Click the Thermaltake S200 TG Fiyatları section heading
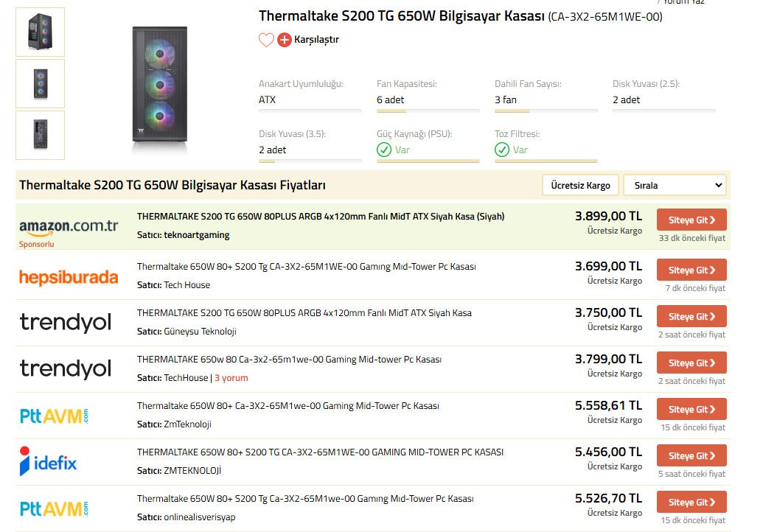Image resolution: width=777 pixels, height=532 pixels. (173, 185)
